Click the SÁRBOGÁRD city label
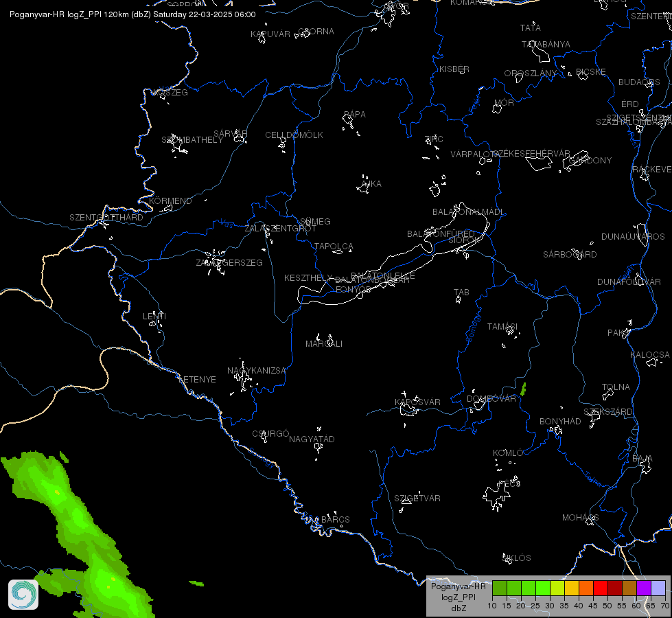The width and height of the screenshot is (672, 618). [570, 255]
